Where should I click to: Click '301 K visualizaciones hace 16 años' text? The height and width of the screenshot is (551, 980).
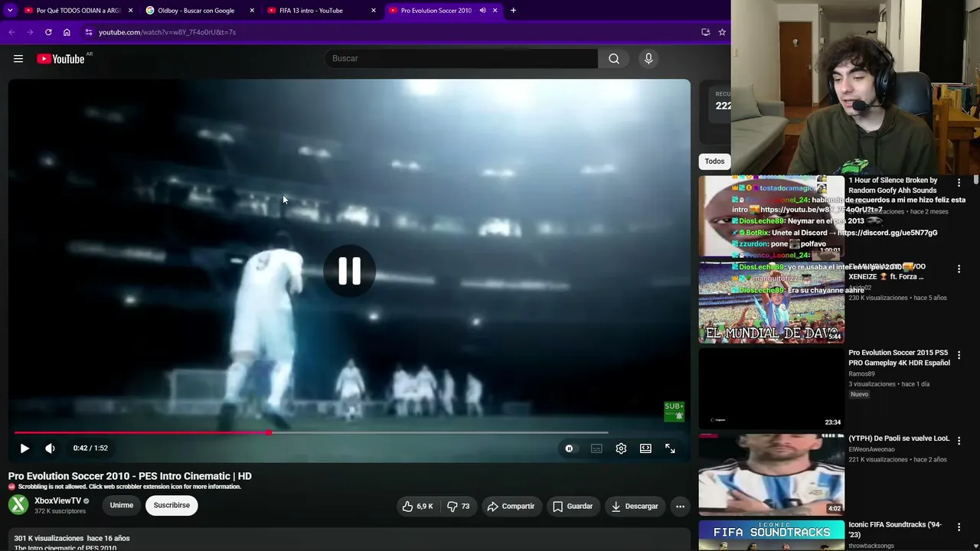(72, 538)
